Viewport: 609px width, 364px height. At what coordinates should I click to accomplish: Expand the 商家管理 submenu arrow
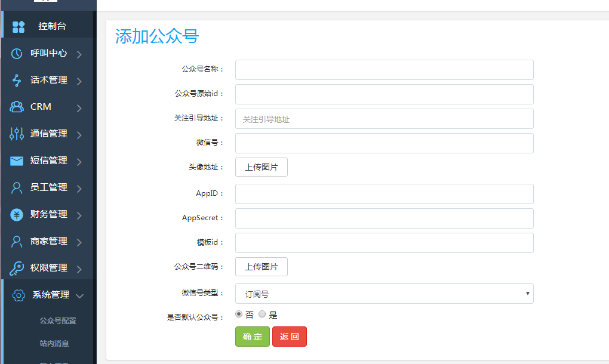click(x=79, y=242)
